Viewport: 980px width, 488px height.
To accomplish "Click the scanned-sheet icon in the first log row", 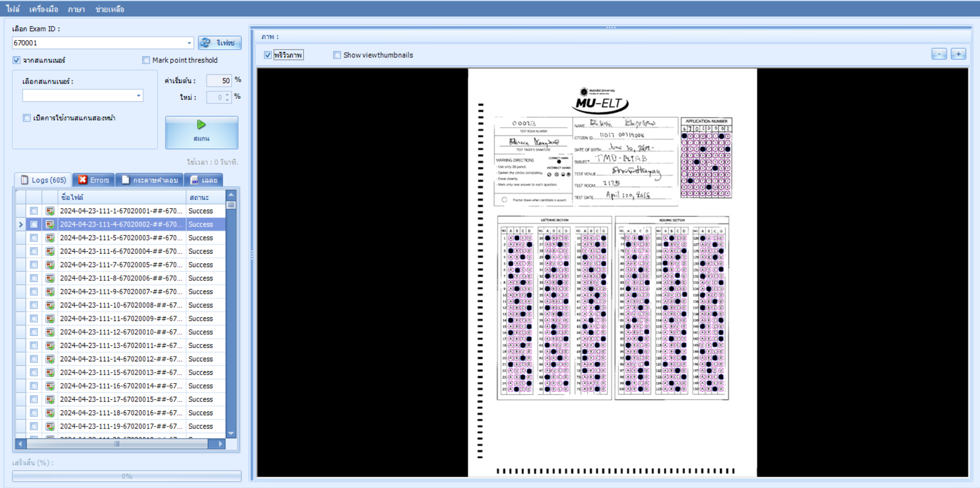I will pyautogui.click(x=49, y=211).
